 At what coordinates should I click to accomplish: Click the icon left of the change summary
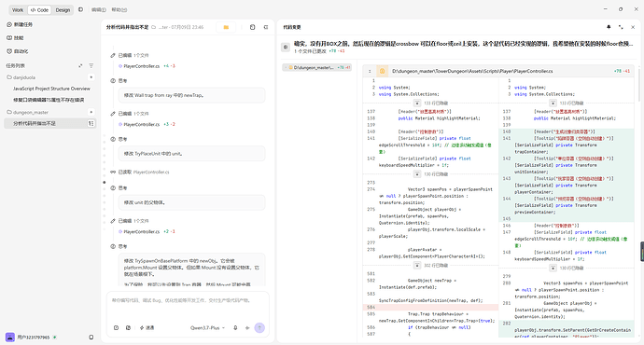(286, 48)
